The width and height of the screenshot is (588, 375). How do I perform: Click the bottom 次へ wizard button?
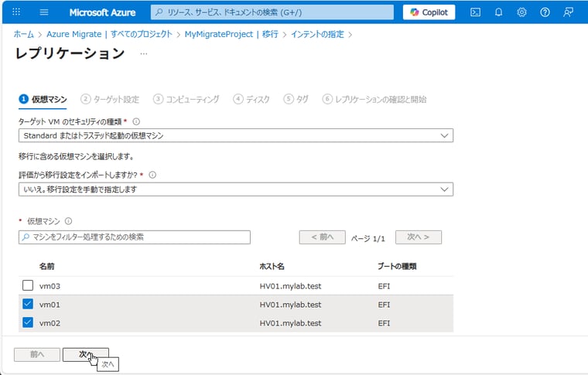pos(86,354)
